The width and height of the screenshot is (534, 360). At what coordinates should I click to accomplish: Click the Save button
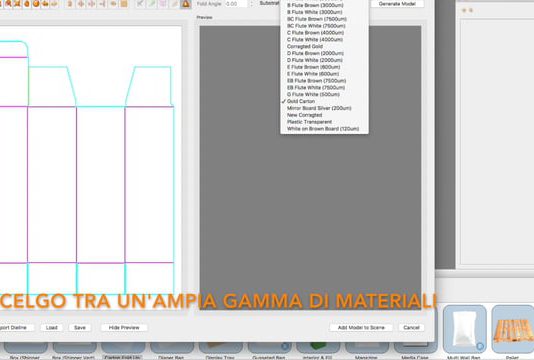click(80, 328)
